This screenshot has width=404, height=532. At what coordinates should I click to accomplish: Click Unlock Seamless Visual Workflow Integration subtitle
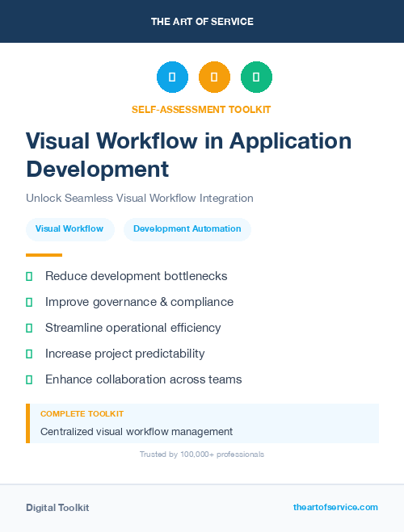pos(140,198)
